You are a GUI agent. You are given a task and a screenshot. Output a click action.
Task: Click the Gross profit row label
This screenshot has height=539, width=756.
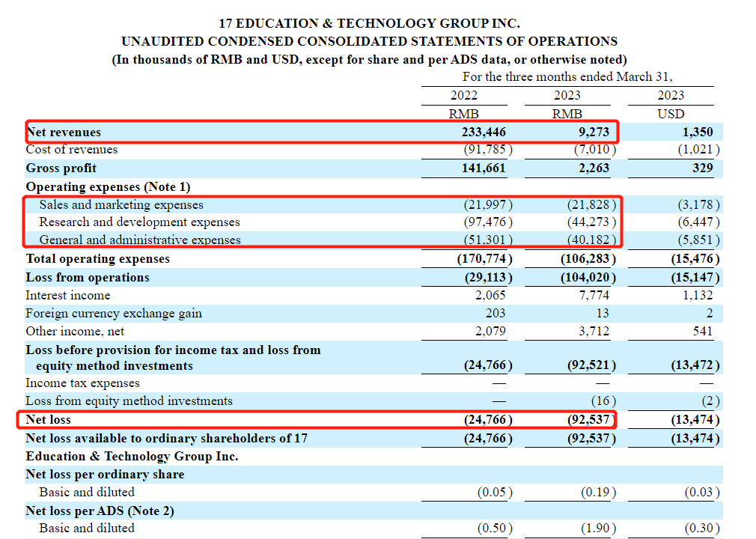click(61, 168)
